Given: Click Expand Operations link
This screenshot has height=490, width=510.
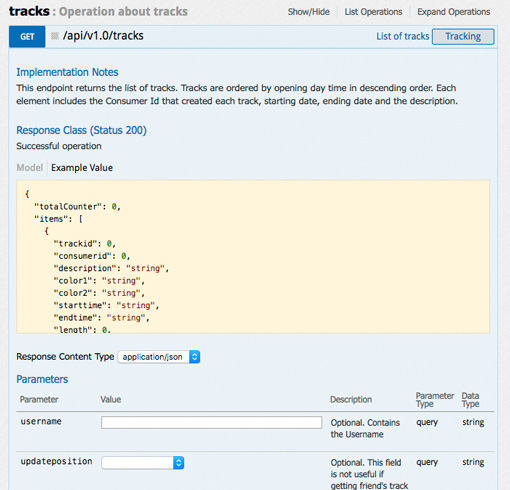Looking at the screenshot, I should (x=454, y=12).
